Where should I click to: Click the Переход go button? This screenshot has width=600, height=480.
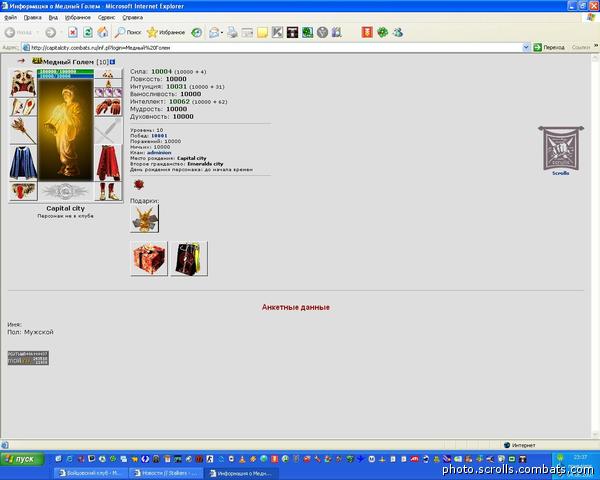click(549, 47)
